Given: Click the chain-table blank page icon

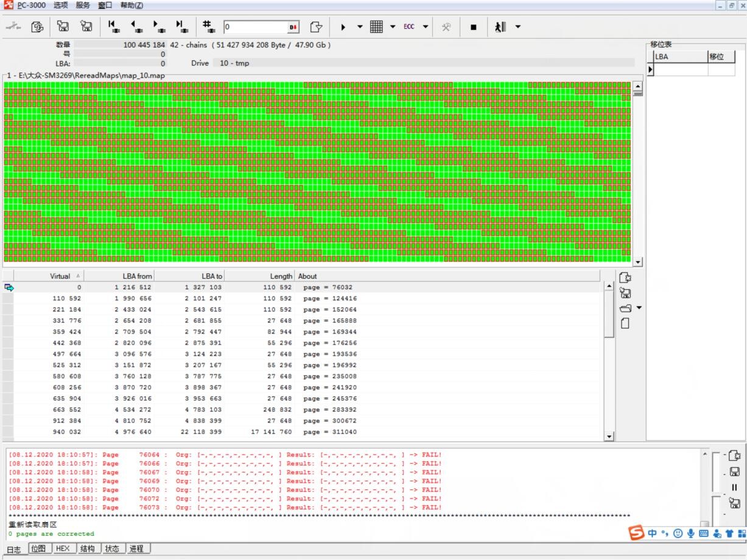Looking at the screenshot, I should pyautogui.click(x=625, y=324).
